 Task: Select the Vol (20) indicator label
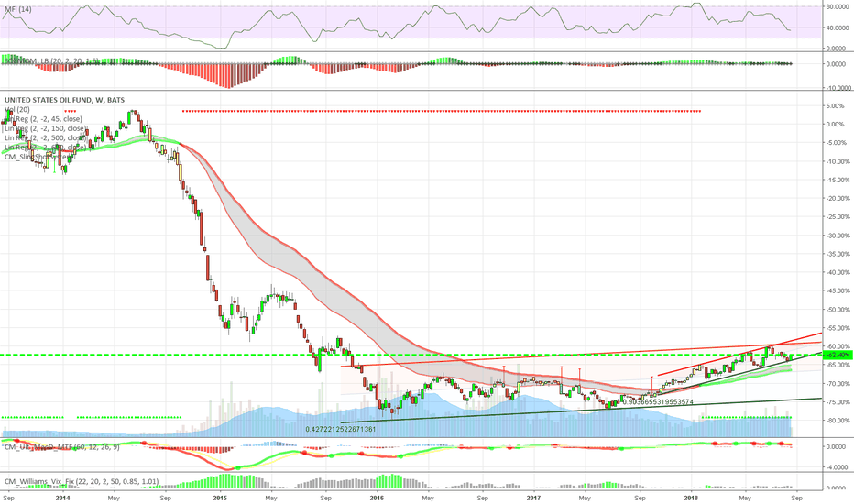[16, 110]
